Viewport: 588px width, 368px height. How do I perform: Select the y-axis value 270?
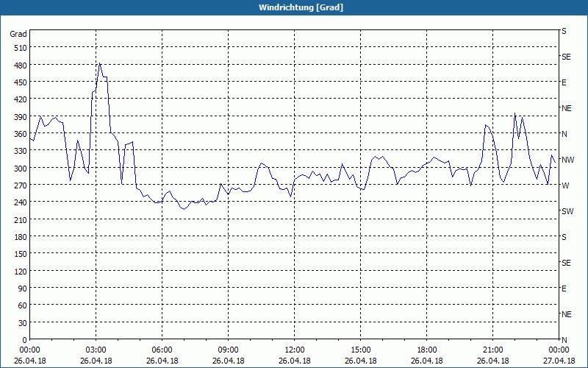pyautogui.click(x=21, y=185)
